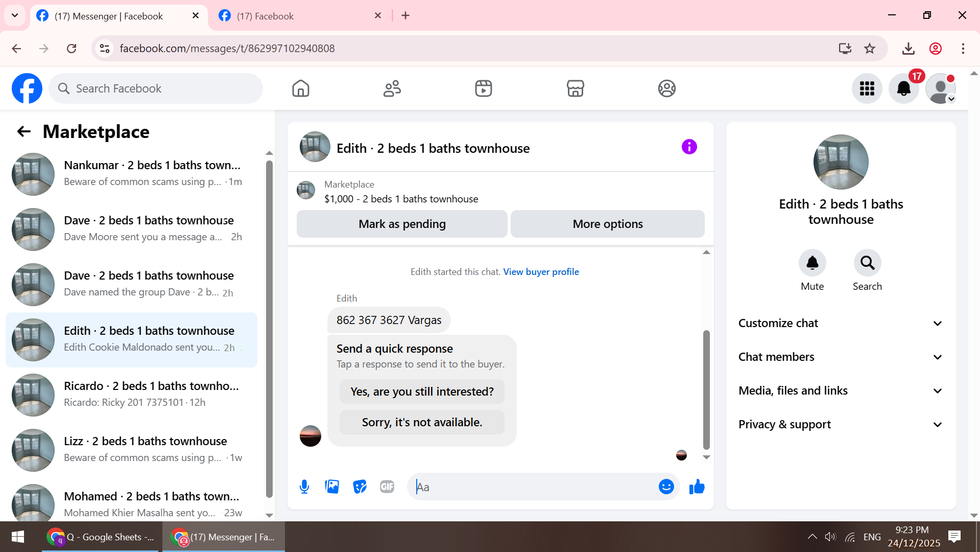Image resolution: width=980 pixels, height=552 pixels.
Task: Open the Windows Start menu
Action: click(x=18, y=537)
